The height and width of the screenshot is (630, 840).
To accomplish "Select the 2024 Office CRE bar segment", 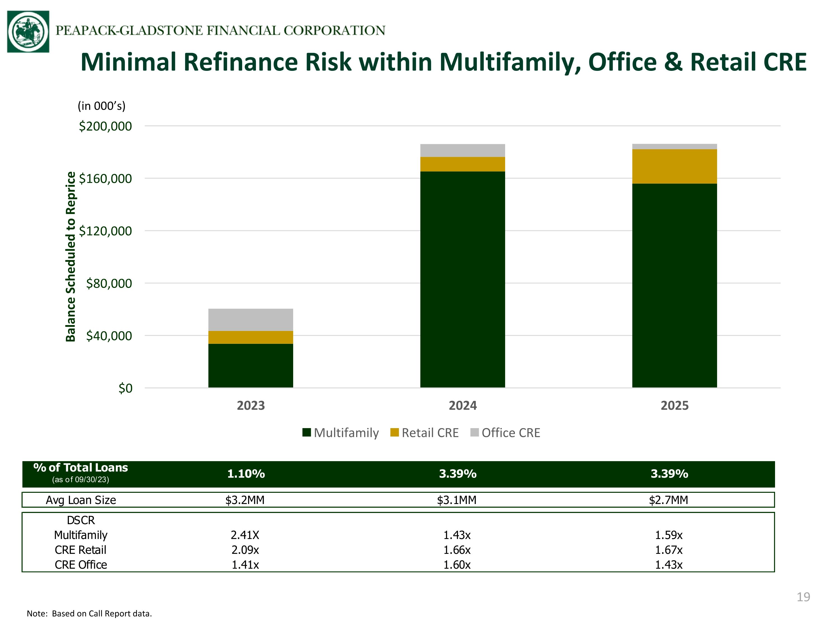I will (463, 150).
